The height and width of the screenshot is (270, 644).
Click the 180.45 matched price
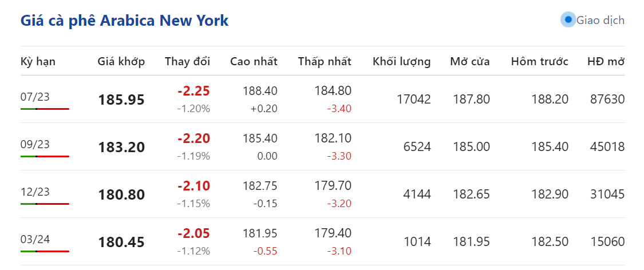click(x=121, y=243)
